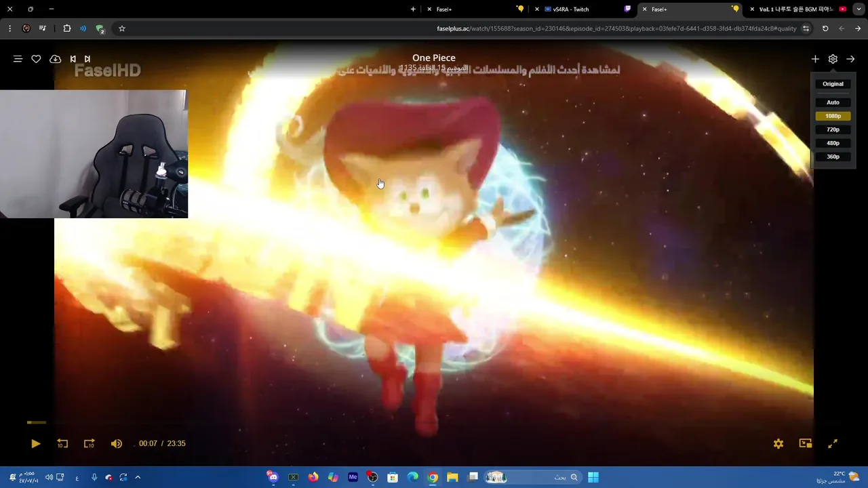The height and width of the screenshot is (488, 868).
Task: Click the blue sound-wave extension icon
Action: 83,28
